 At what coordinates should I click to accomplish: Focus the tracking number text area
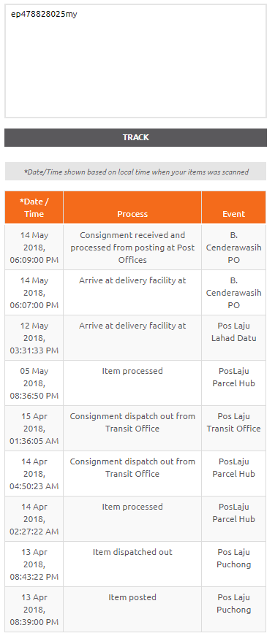(x=135, y=61)
